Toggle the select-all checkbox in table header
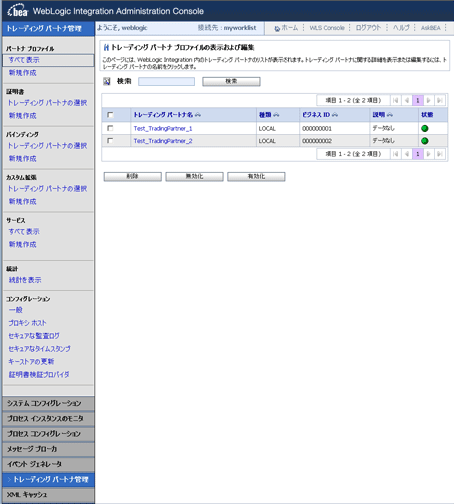Screen dimensions: 454x504 tap(110, 115)
